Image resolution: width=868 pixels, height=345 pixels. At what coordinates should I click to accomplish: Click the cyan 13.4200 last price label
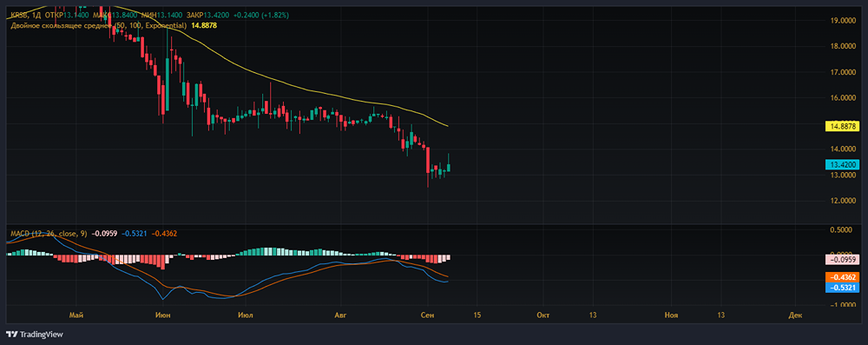coord(843,165)
